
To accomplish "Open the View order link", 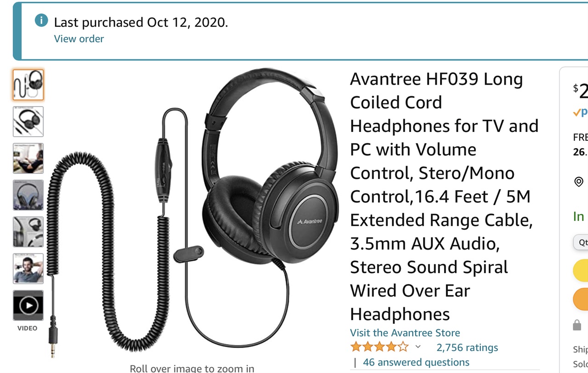I will point(79,39).
